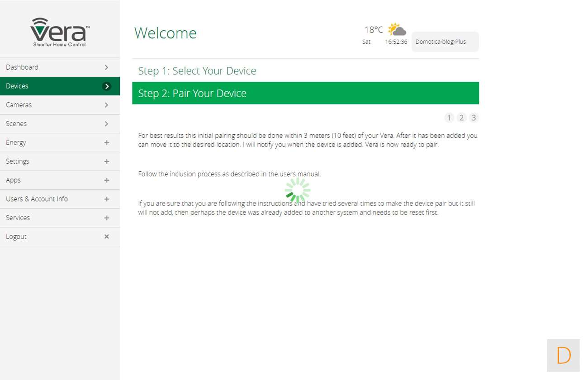The width and height of the screenshot is (588, 380).
Task: Click the weather cloud icon
Action: click(x=397, y=30)
